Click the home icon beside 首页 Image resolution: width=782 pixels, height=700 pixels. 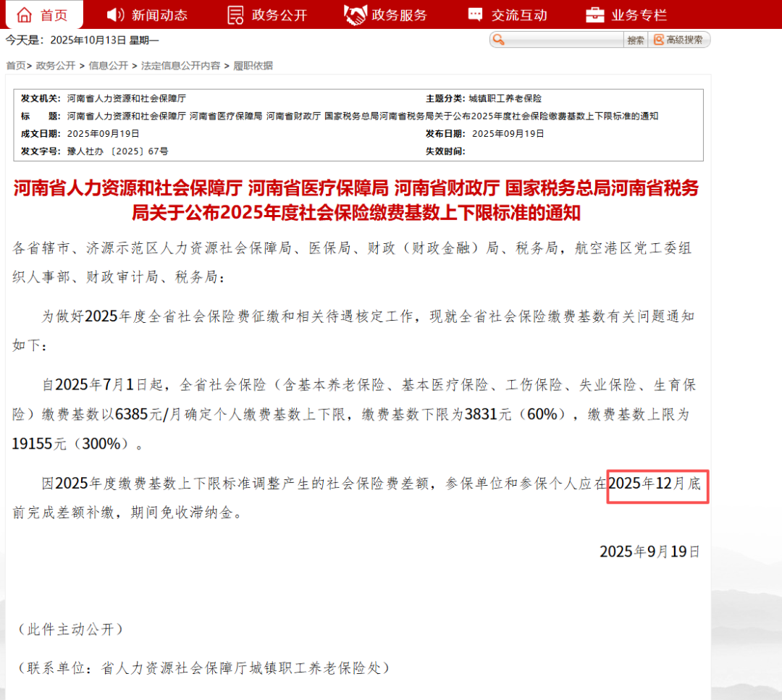tap(25, 14)
